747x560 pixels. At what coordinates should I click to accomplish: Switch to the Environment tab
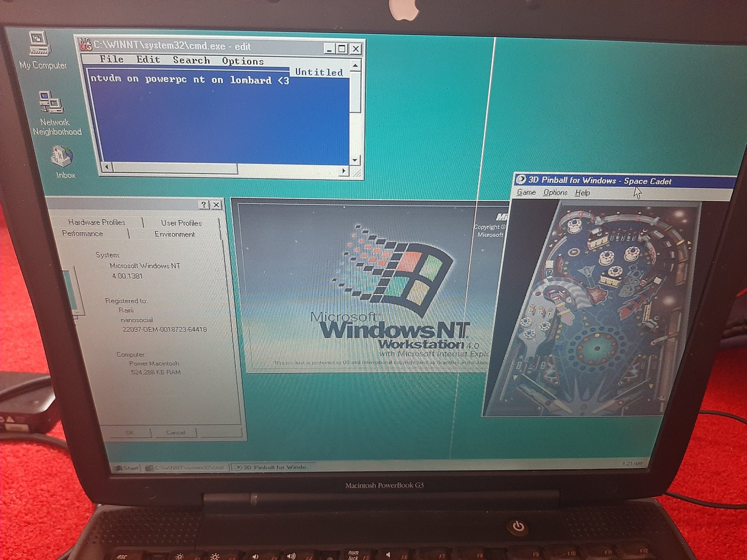(x=174, y=234)
